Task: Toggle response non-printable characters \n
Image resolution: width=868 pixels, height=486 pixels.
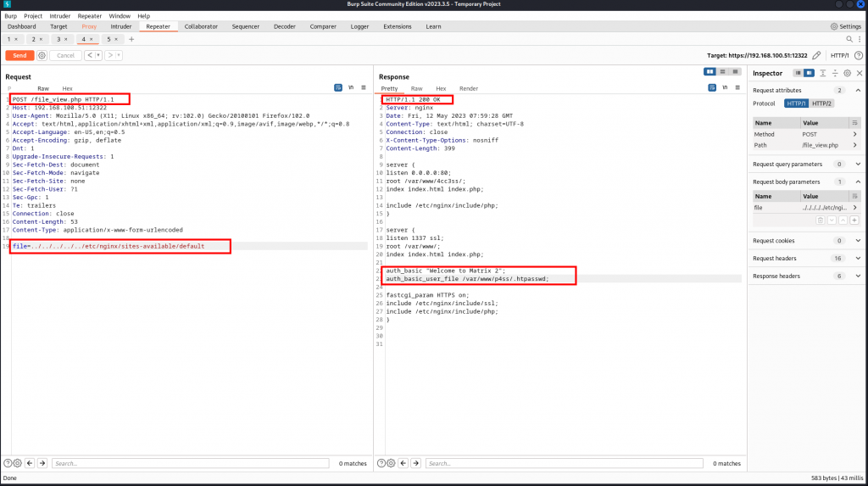Action: [x=725, y=87]
